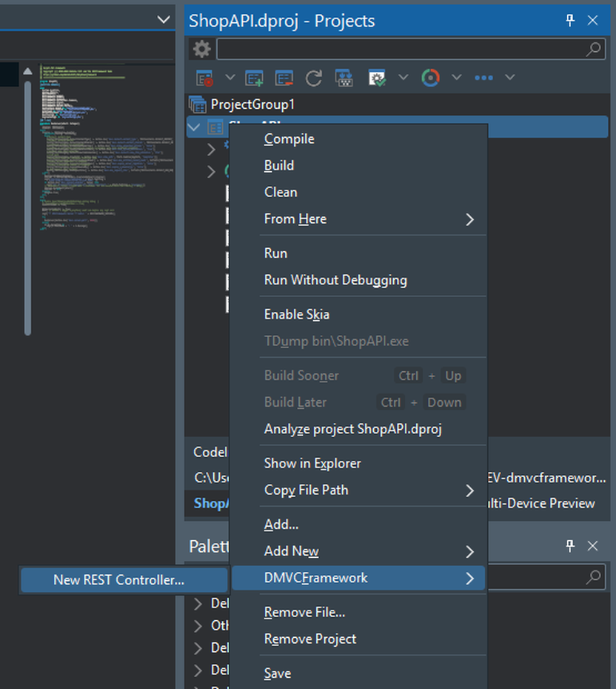Open the Copy File Path submenu
The image size is (616, 689).
tap(358, 490)
